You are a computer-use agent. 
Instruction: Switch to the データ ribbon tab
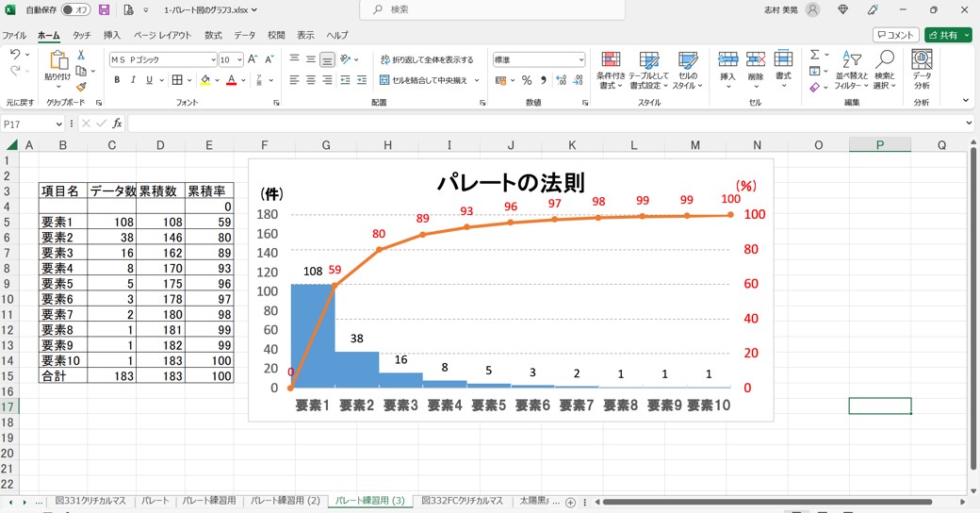244,35
